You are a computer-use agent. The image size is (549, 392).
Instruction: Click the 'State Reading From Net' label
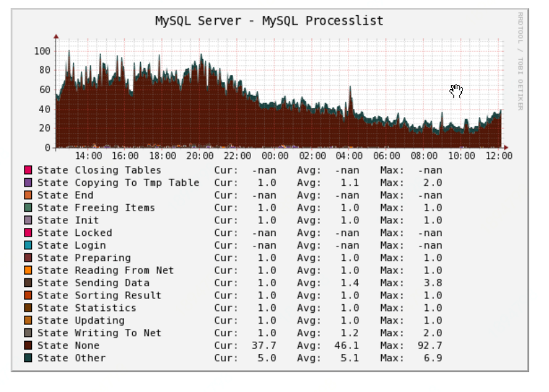click(105, 270)
